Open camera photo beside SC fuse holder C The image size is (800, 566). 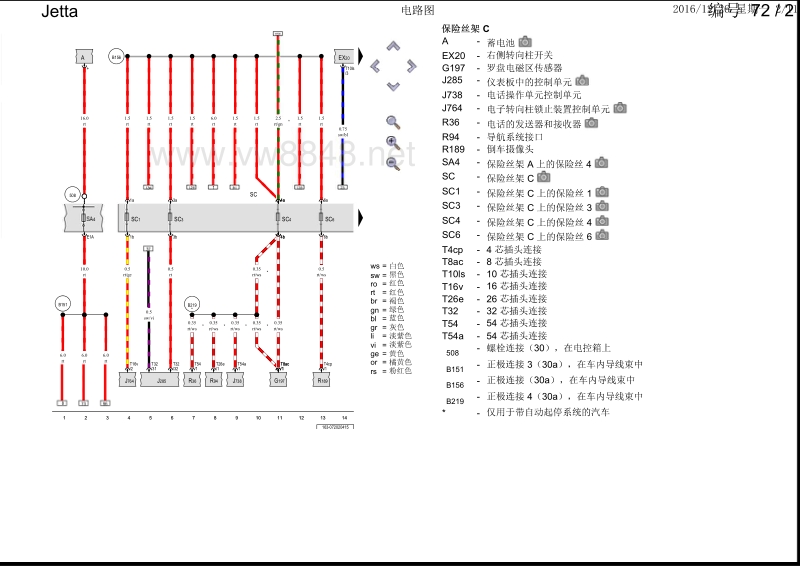pyautogui.click(x=544, y=177)
